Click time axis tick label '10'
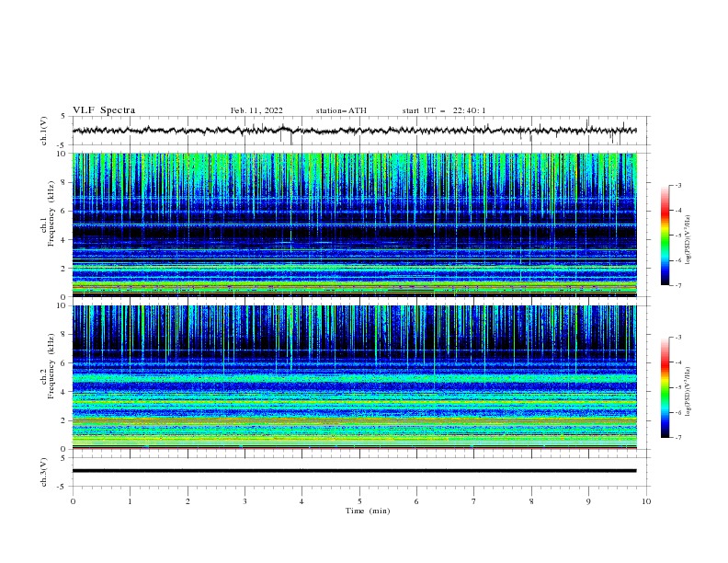The image size is (728, 563). pyautogui.click(x=646, y=501)
